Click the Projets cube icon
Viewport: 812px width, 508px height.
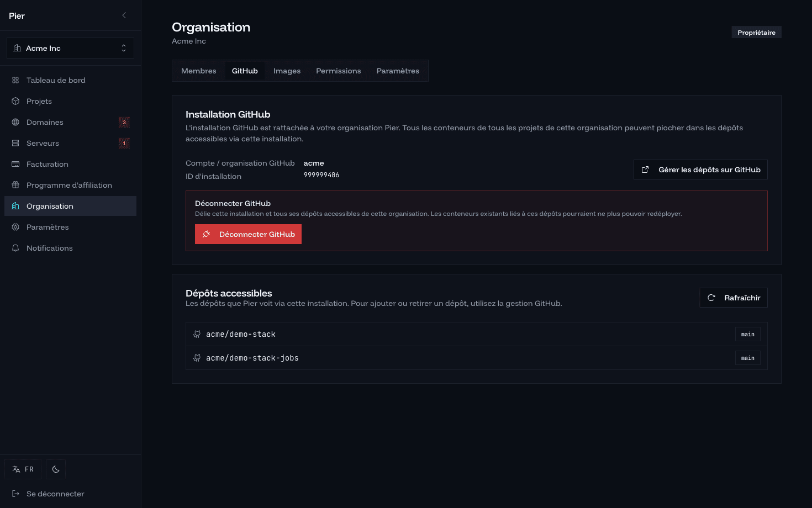click(x=15, y=101)
